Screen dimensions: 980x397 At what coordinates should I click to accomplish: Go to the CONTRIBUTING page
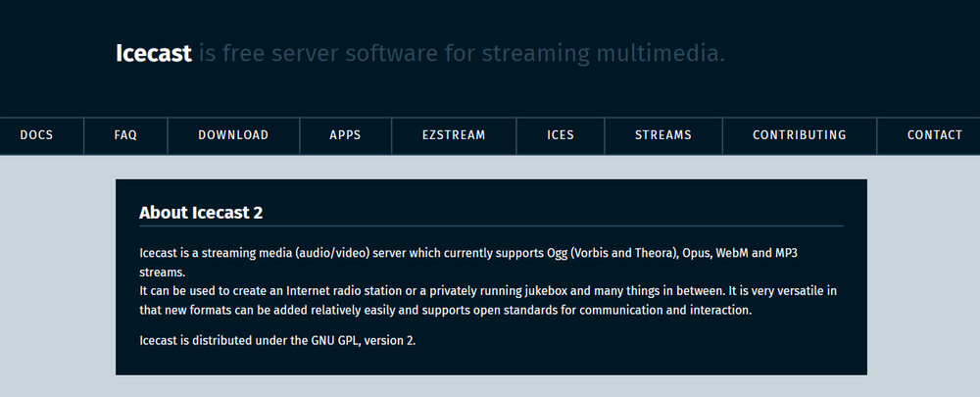pyautogui.click(x=800, y=135)
